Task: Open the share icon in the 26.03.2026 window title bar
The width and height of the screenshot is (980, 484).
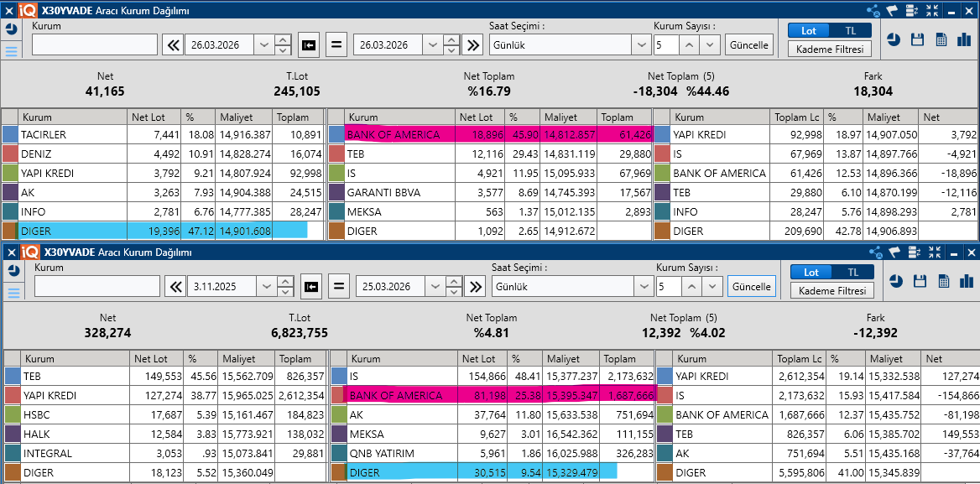Action: point(873,10)
